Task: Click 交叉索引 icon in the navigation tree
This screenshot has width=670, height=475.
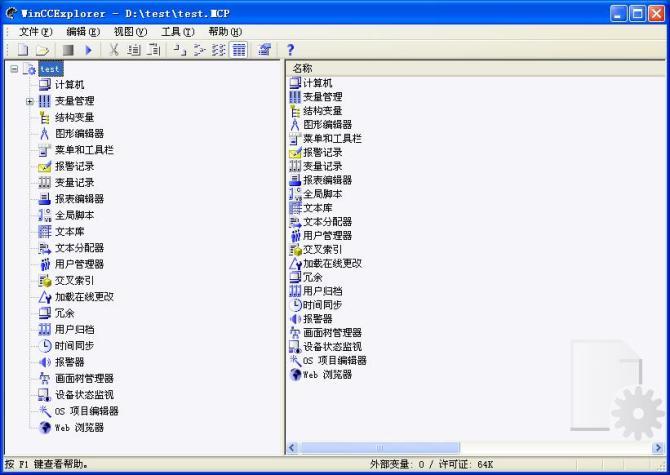Action: coord(44,280)
